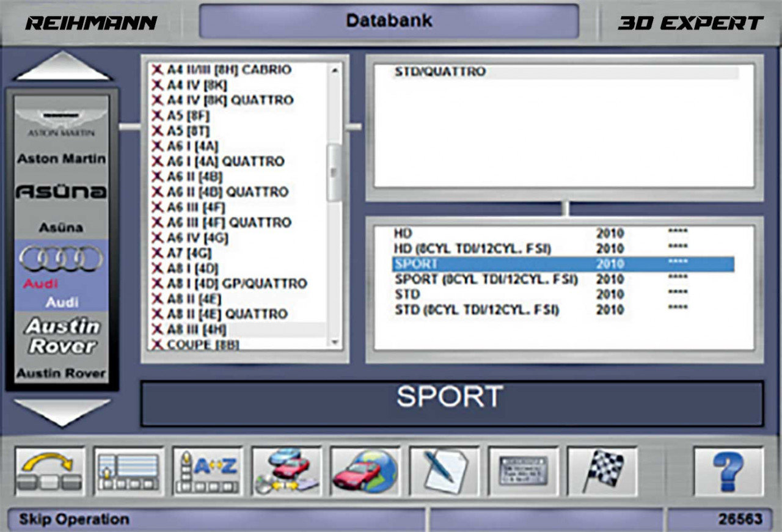The width and height of the screenshot is (782, 532).
Task: Click the two cars vehicle selection icon
Action: pos(287,471)
